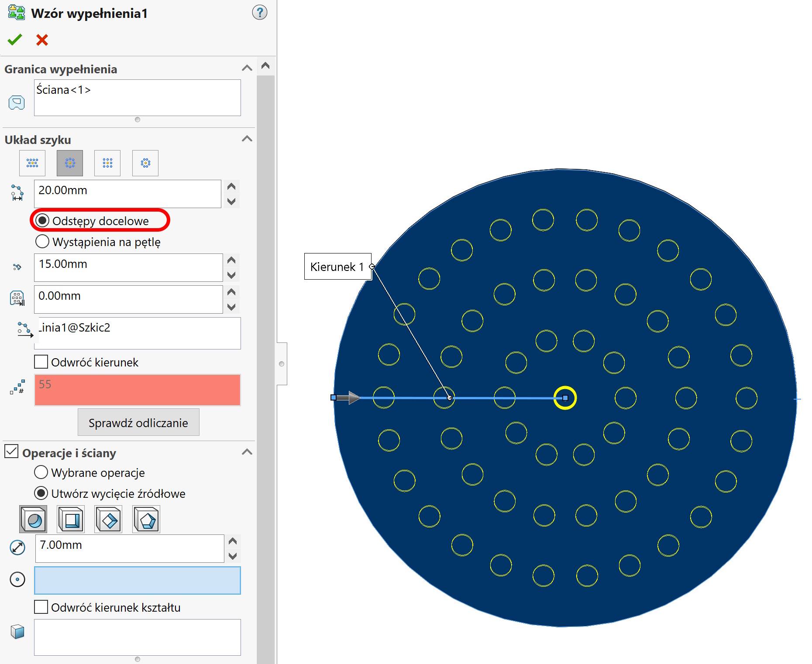Screen dimensions: 812x664
Task: Open help for Wzór wypełnienia1
Action: (x=260, y=12)
